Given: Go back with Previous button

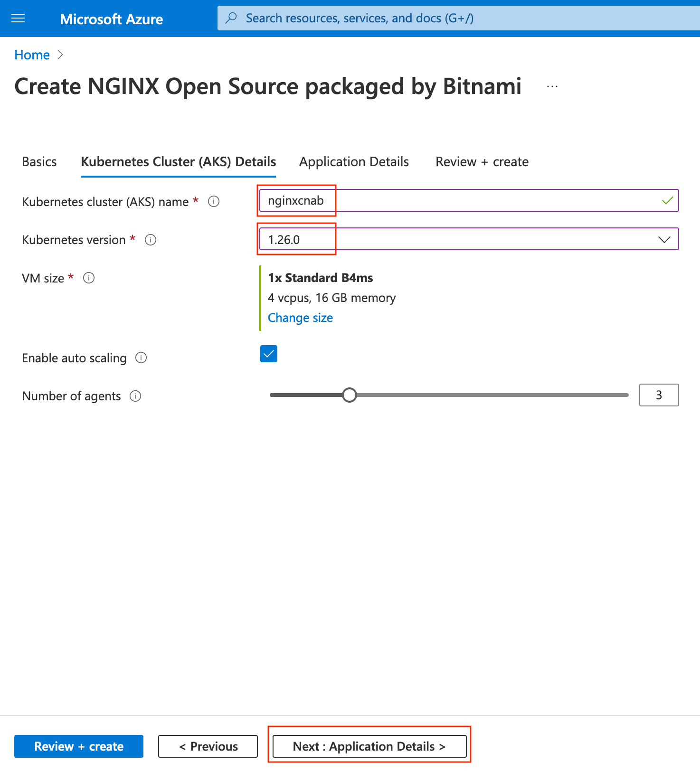Looking at the screenshot, I should point(208,746).
